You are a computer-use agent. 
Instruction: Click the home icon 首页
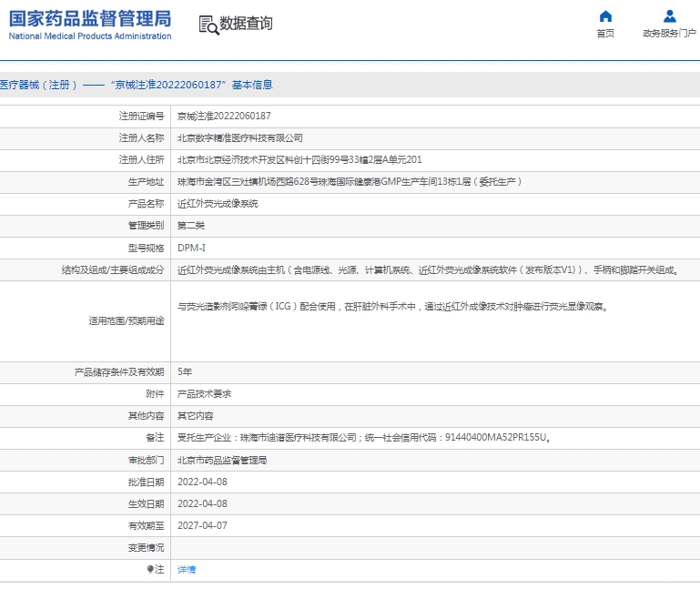pyautogui.click(x=605, y=16)
